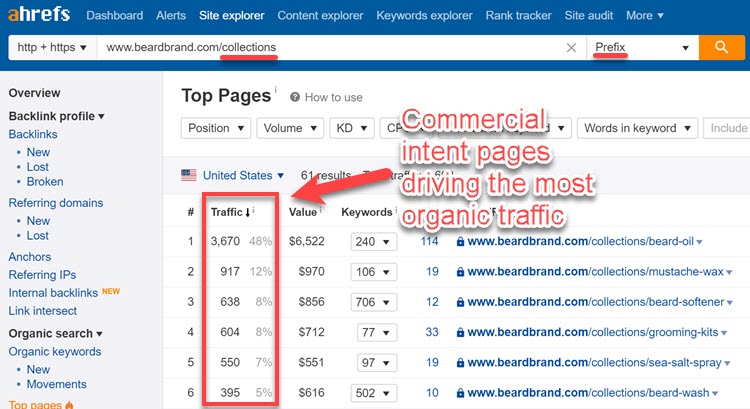This screenshot has height=409, width=750.
Task: Open the Words in keyword filter dropdown
Action: tap(637, 128)
